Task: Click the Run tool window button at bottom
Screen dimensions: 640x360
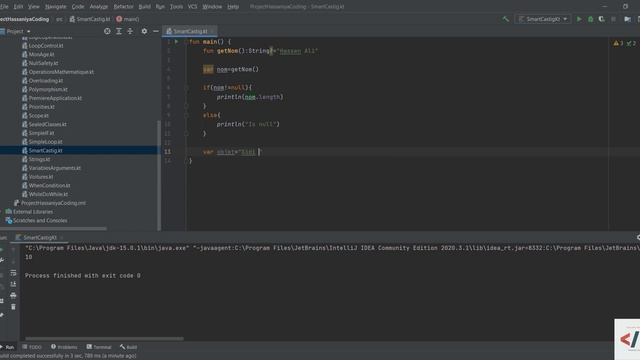Action: pos(8,347)
